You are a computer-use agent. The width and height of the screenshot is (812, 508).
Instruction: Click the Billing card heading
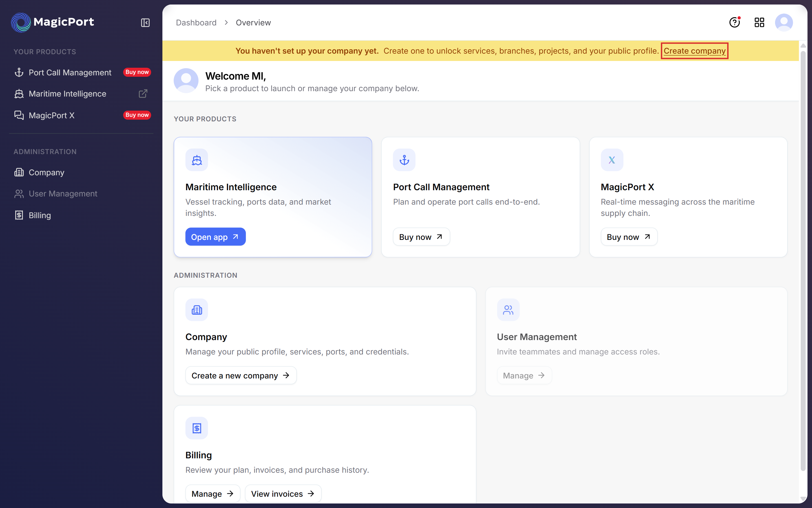tap(199, 455)
